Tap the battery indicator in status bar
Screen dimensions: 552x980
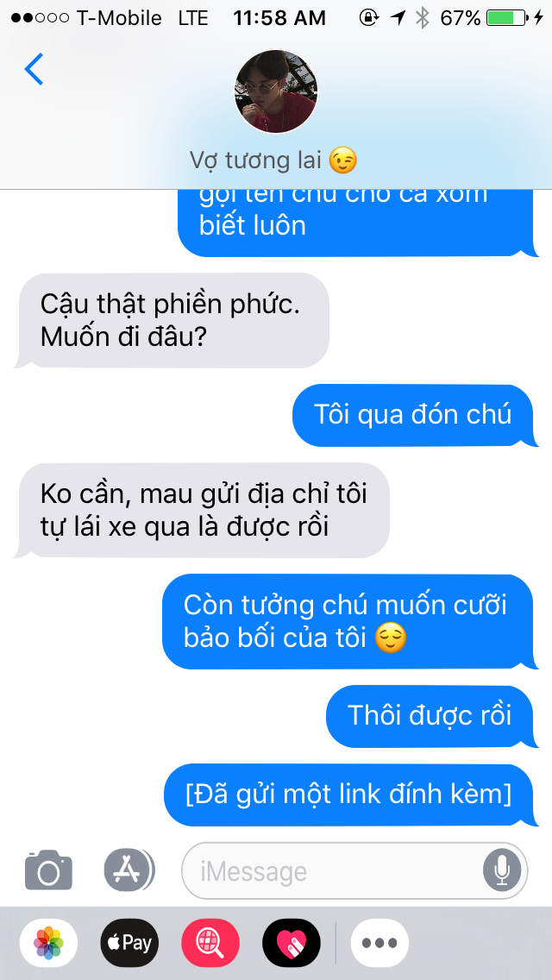point(505,18)
